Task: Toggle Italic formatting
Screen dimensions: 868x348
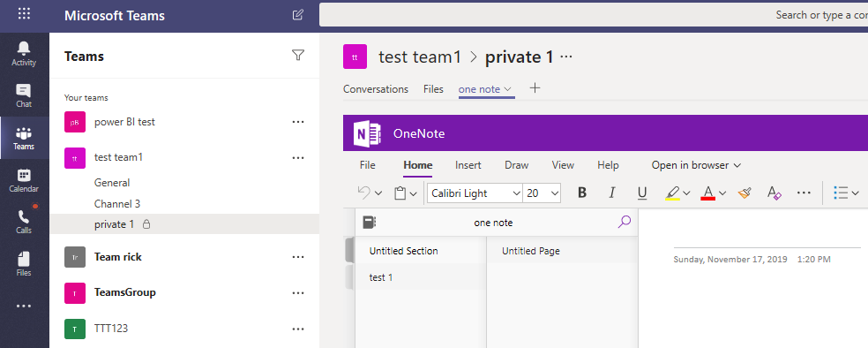Action: coord(611,193)
